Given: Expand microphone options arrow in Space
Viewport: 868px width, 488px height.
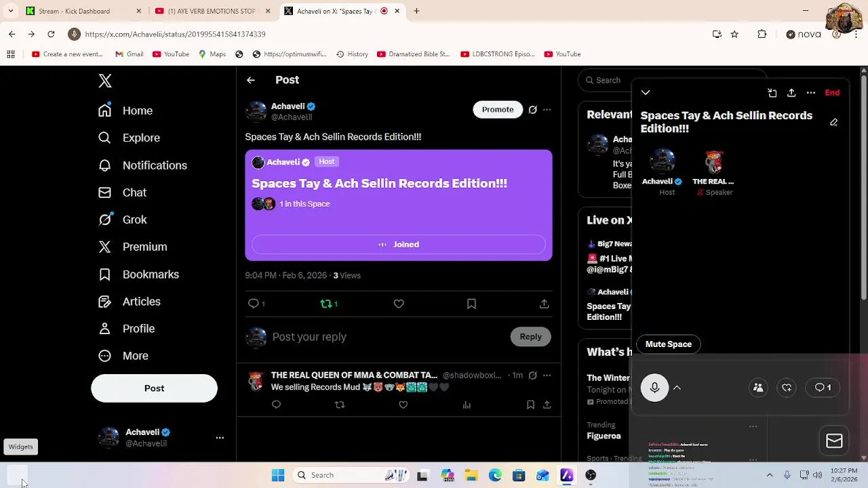Looking at the screenshot, I should pos(677,388).
